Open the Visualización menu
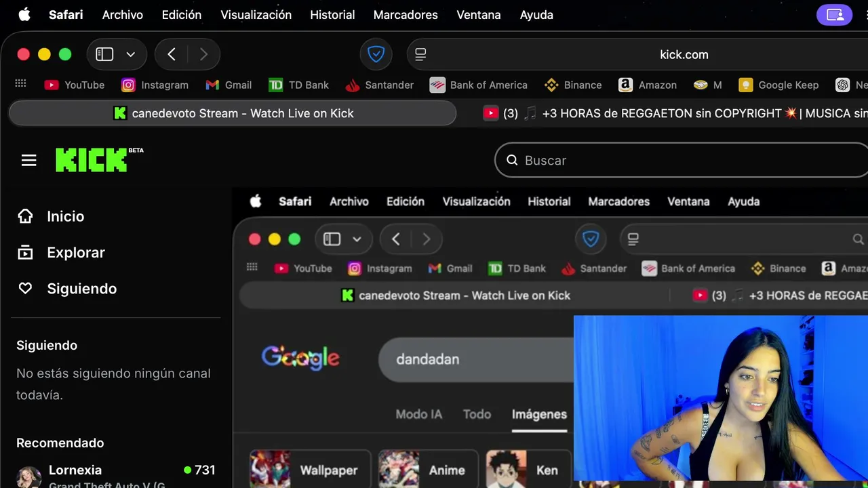868x488 pixels. (x=256, y=14)
